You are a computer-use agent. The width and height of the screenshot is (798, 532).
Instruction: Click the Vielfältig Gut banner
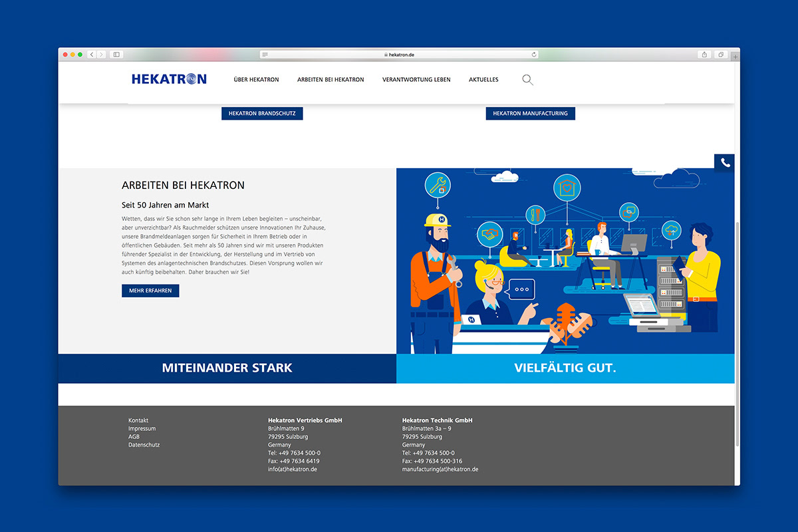pyautogui.click(x=565, y=368)
